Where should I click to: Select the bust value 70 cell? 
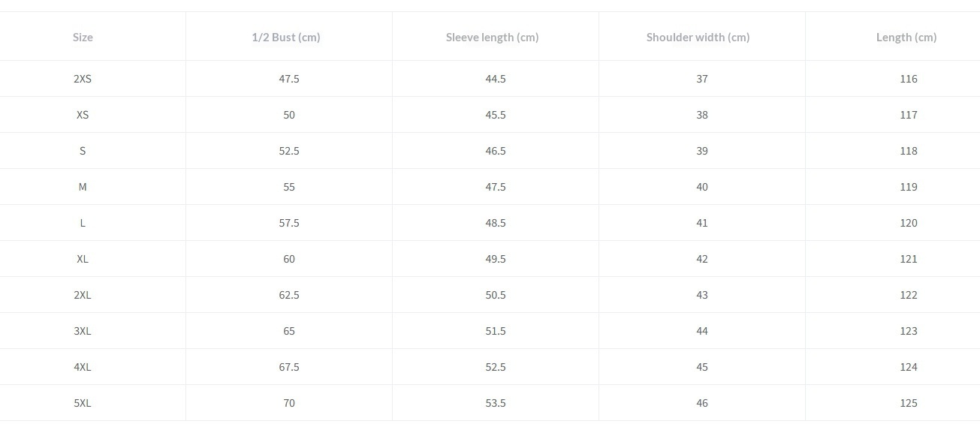pyautogui.click(x=289, y=403)
